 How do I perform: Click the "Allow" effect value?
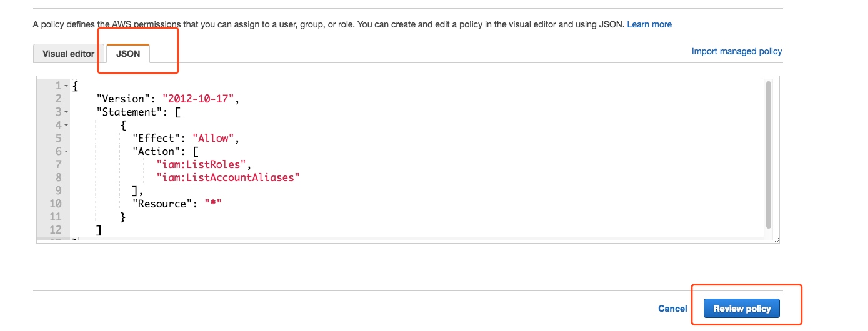tap(214, 138)
